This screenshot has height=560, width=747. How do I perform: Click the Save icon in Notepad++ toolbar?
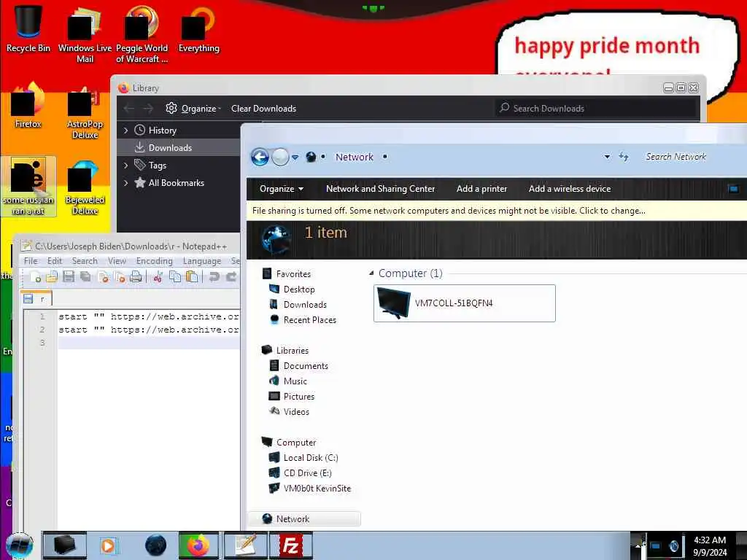click(69, 276)
